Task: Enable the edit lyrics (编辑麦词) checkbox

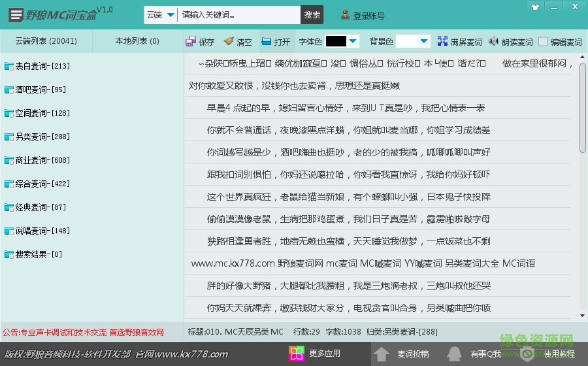Action: pyautogui.click(x=543, y=42)
